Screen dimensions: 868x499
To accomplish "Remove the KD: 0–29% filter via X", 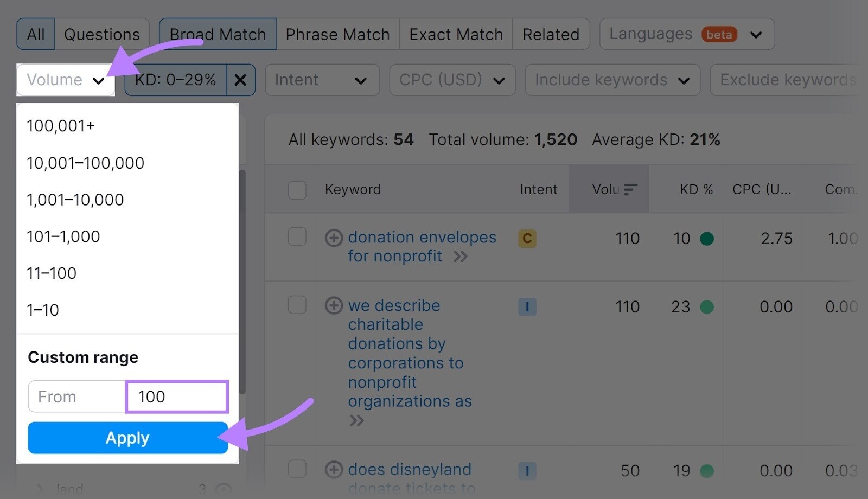I will [x=240, y=80].
